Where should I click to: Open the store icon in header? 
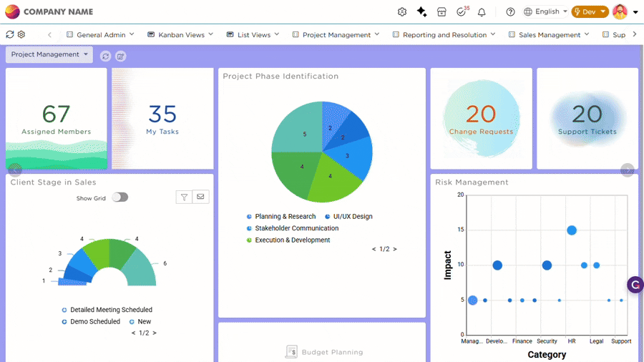pyautogui.click(x=441, y=12)
